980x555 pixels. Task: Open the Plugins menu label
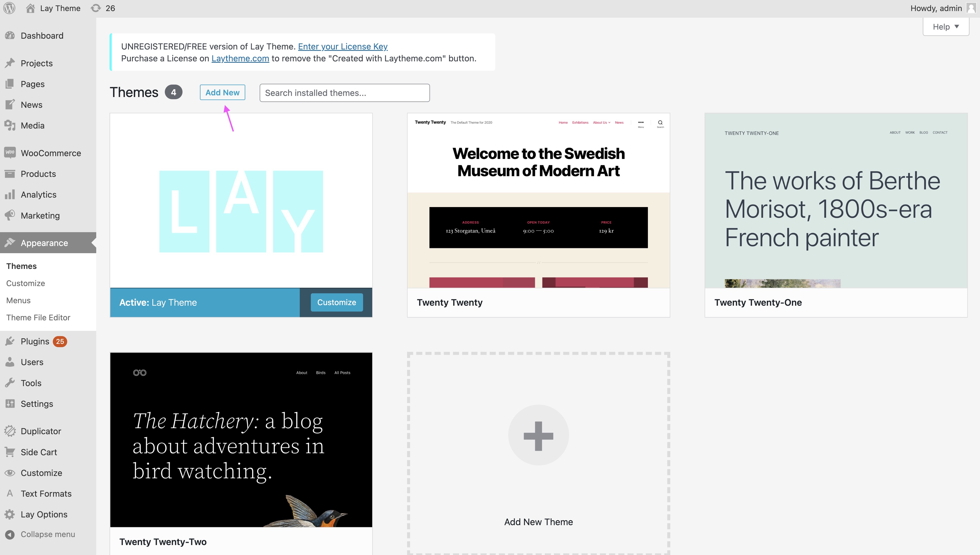coord(35,341)
